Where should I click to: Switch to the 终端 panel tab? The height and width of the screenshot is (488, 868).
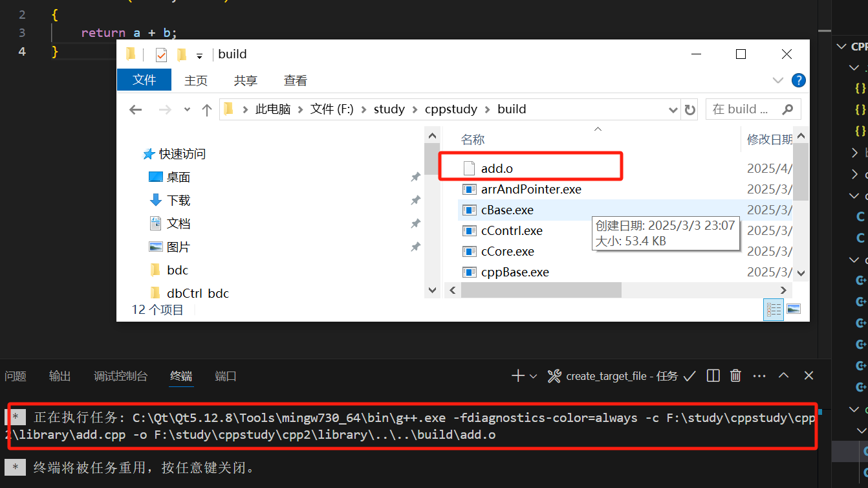(x=181, y=376)
